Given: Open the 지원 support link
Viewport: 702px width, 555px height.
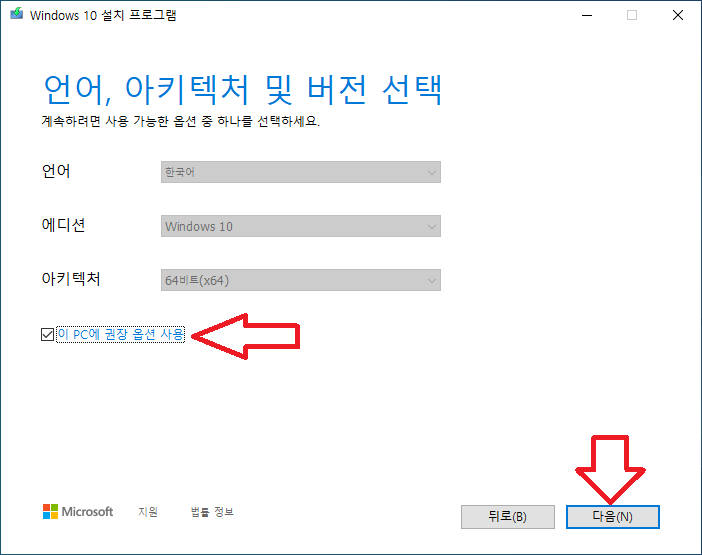Looking at the screenshot, I should pyautogui.click(x=148, y=512).
